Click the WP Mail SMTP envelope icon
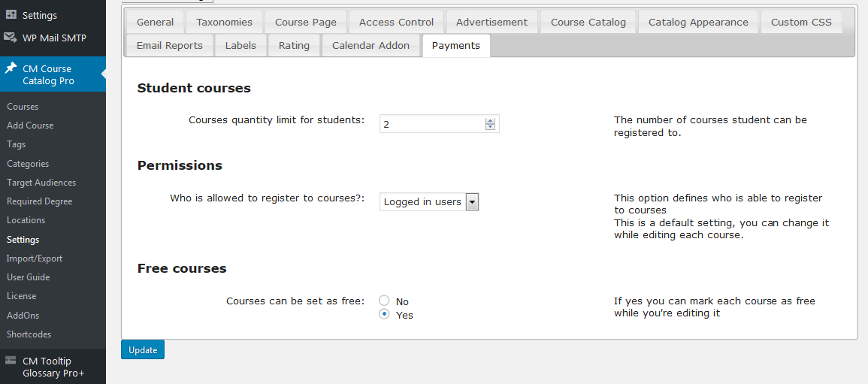This screenshot has width=868, height=384. (x=11, y=37)
